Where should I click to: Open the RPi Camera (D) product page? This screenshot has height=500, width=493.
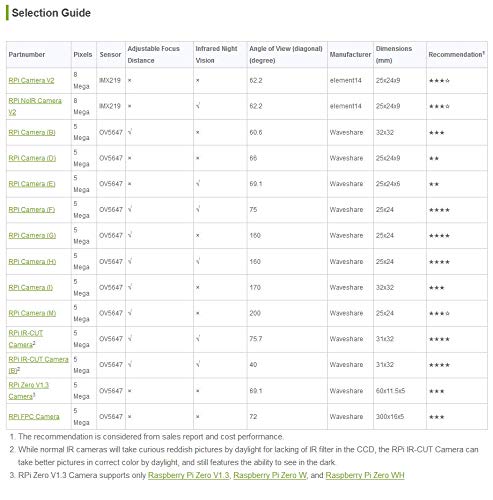pyautogui.click(x=32, y=158)
